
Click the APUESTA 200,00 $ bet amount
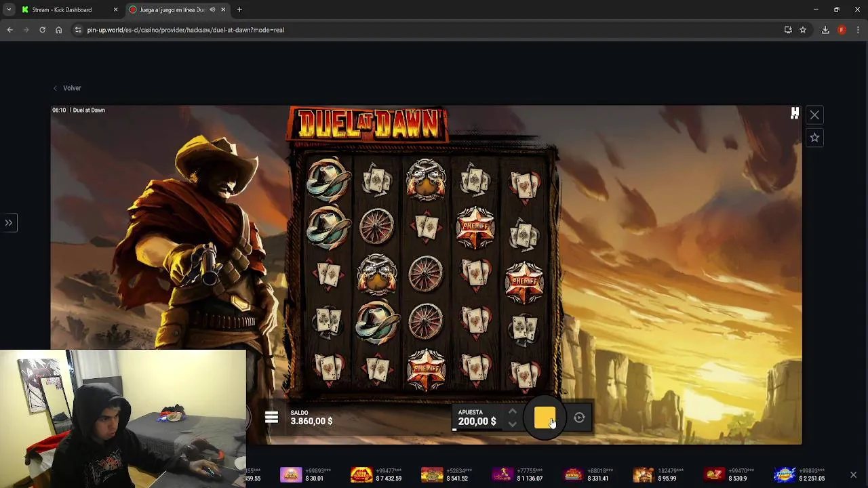pos(477,418)
